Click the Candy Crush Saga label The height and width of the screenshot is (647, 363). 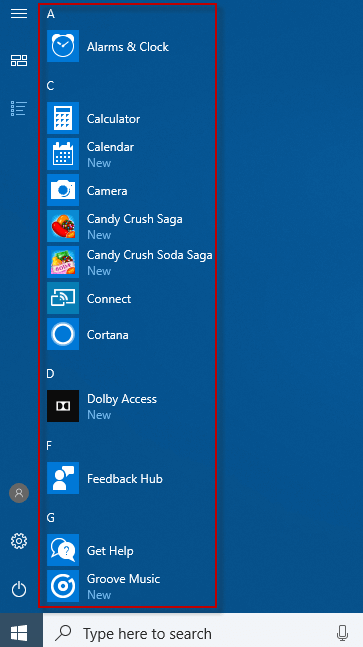point(134,219)
